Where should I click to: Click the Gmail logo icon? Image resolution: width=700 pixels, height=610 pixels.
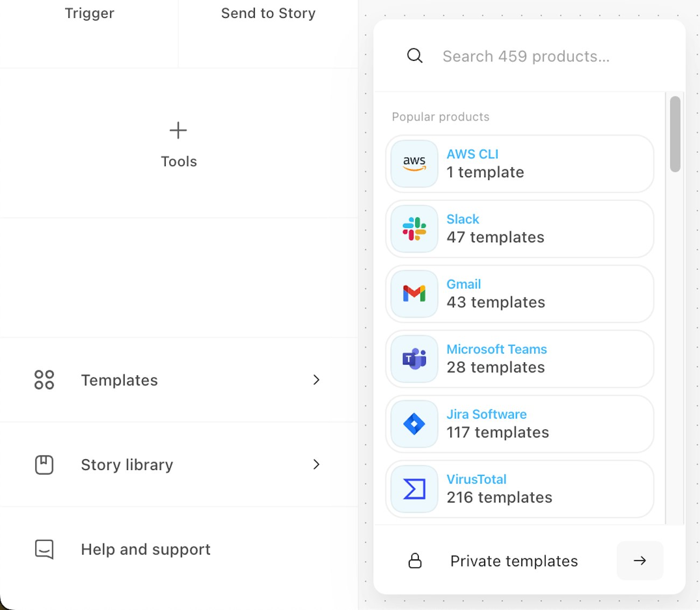[x=414, y=294]
